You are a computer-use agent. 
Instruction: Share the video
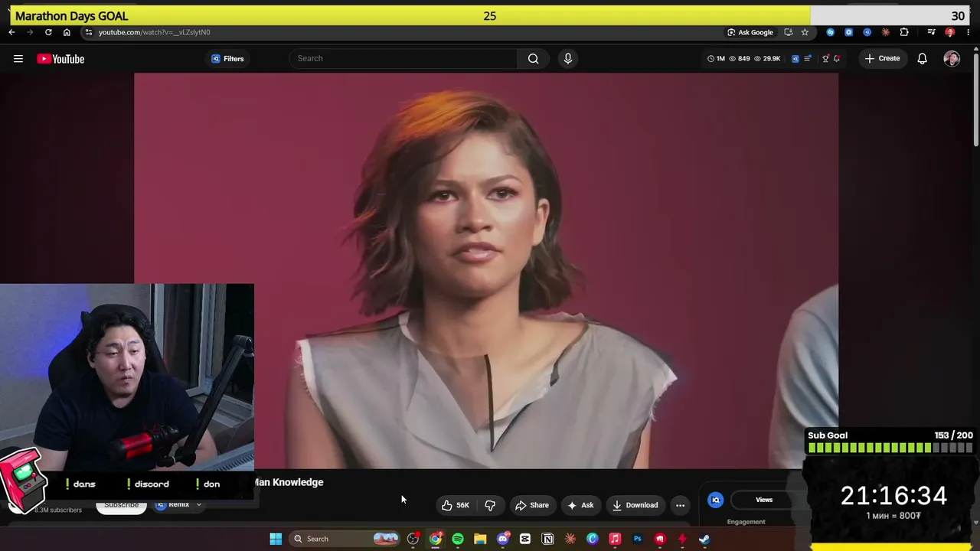point(531,505)
